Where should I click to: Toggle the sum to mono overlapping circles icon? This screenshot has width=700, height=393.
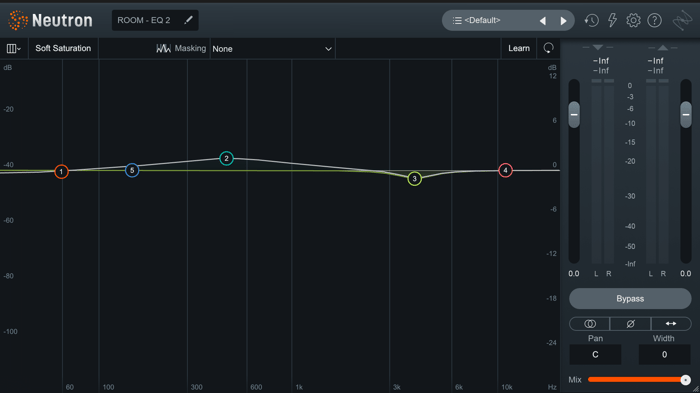click(x=590, y=324)
